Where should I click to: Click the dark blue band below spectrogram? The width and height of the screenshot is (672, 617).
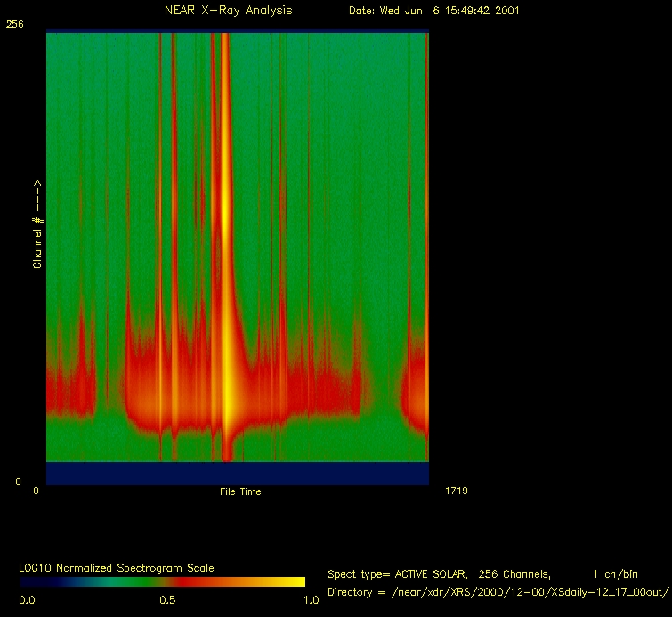point(237,473)
